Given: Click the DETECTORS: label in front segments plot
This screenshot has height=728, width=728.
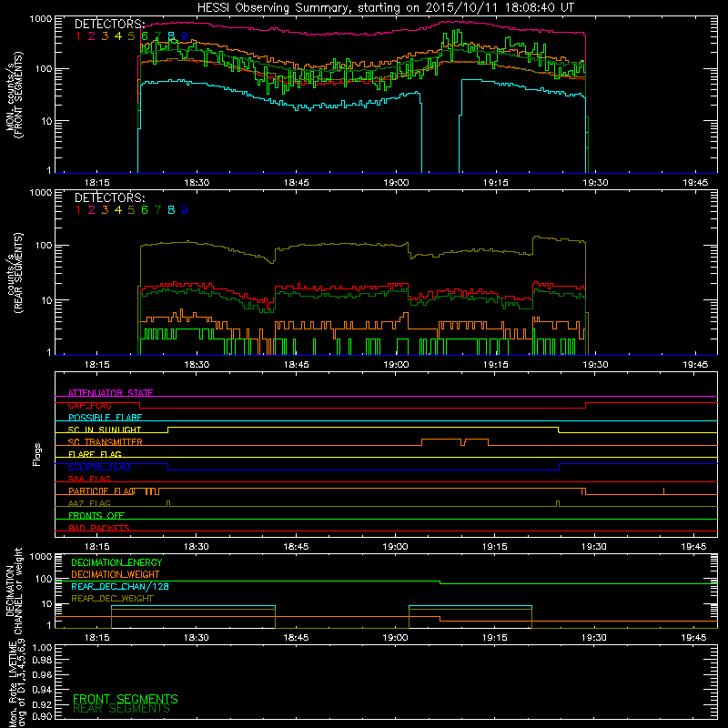Looking at the screenshot, I should pyautogui.click(x=110, y=25).
